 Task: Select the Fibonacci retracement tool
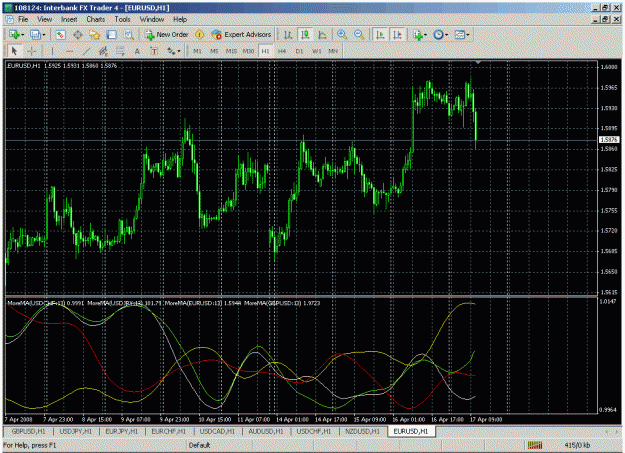(x=120, y=51)
